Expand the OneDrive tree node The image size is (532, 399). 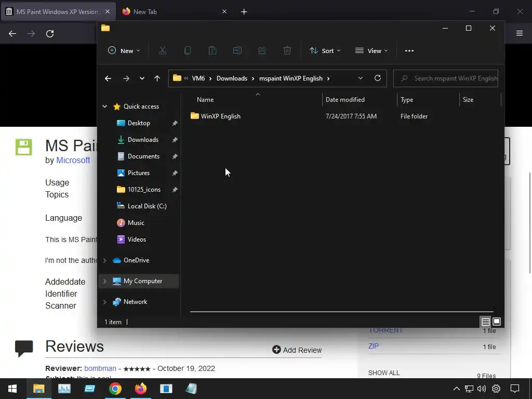tap(105, 260)
